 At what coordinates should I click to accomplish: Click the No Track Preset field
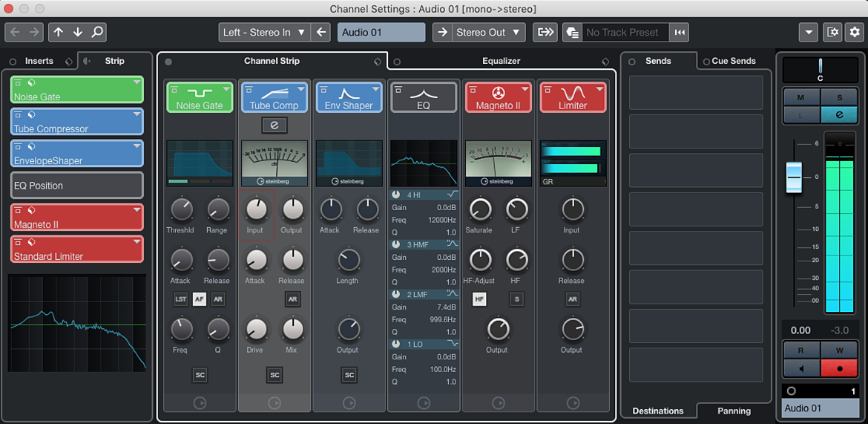[x=625, y=32]
